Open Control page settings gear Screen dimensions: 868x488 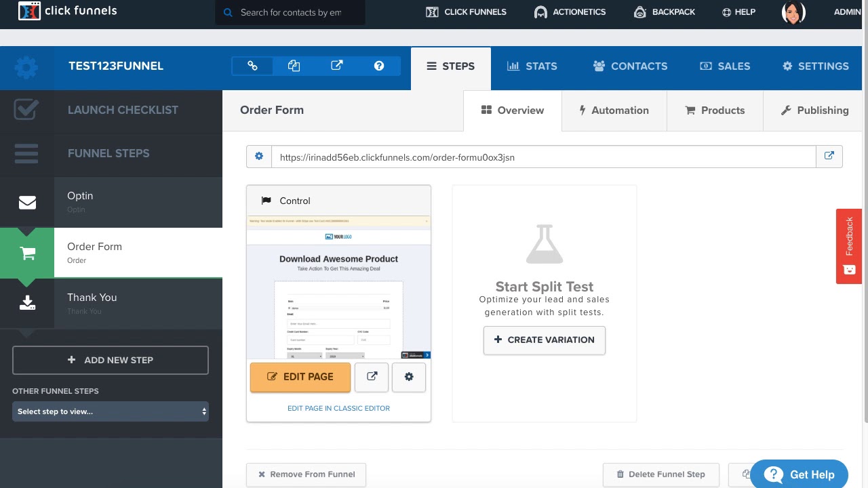[x=409, y=377]
